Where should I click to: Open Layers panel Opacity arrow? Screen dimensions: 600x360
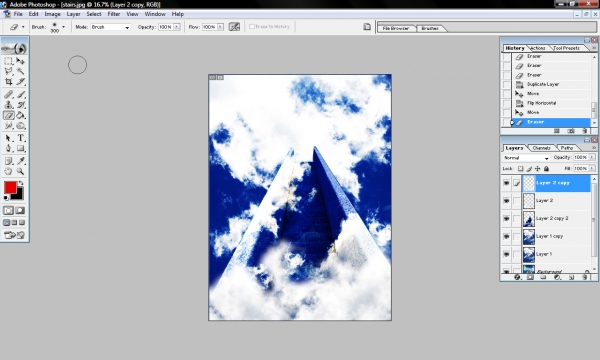tap(592, 157)
